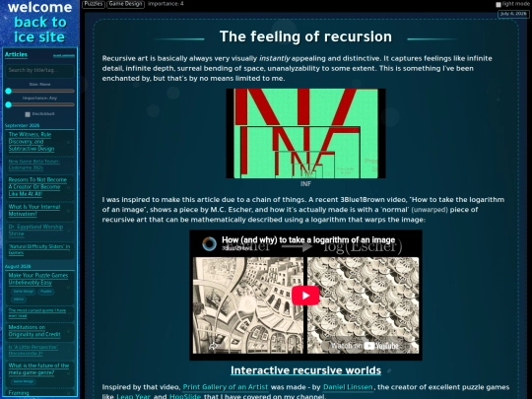Select the Game Design tag at top

[x=125, y=4]
